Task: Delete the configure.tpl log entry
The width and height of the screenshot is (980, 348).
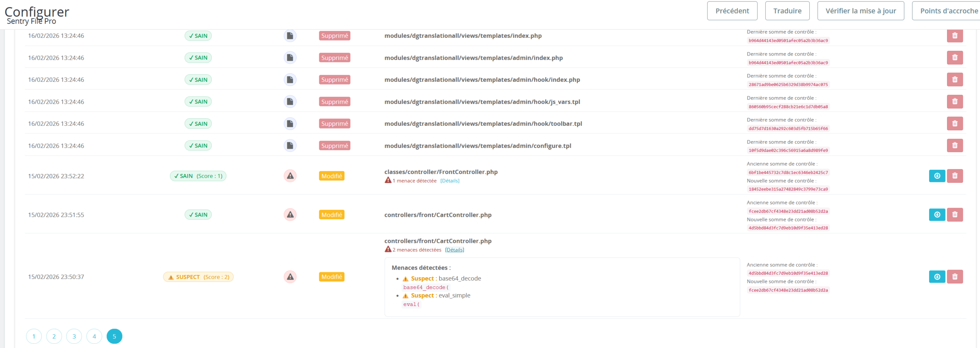Action: point(954,146)
